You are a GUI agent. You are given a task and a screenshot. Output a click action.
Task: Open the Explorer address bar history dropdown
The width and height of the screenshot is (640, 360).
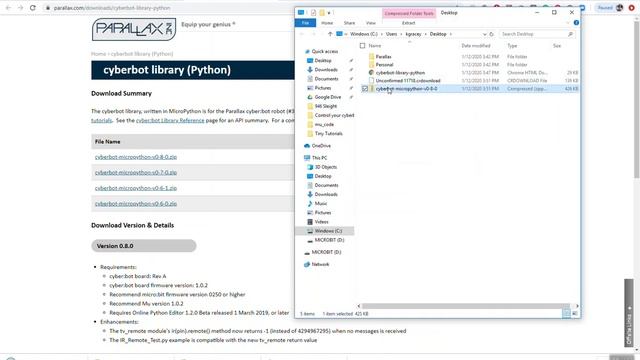pos(484,34)
